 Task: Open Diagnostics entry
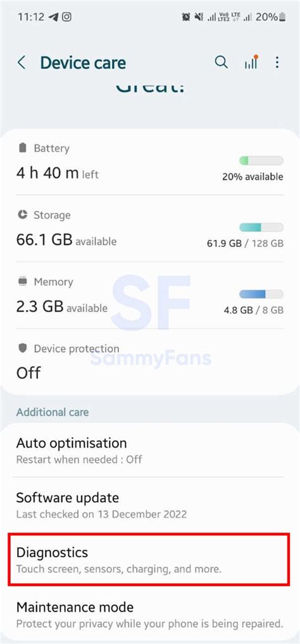pyautogui.click(x=149, y=559)
